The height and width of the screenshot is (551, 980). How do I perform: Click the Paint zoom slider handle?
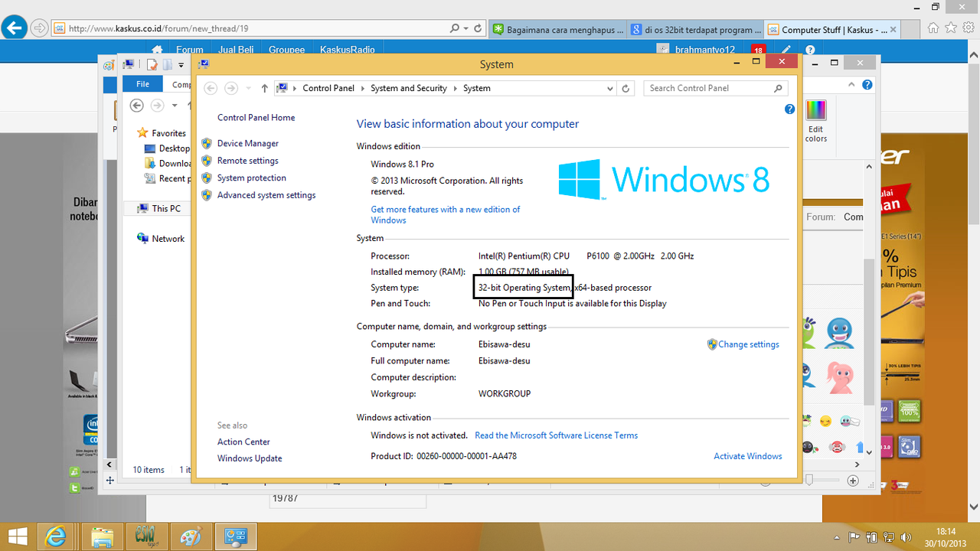(809, 480)
